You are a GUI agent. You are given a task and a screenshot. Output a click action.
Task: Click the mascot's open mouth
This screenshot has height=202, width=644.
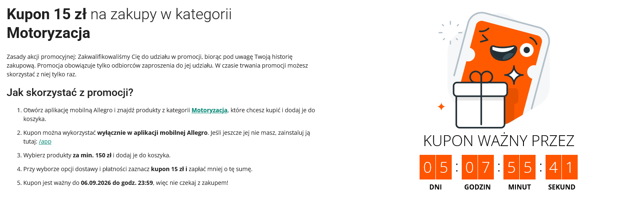pyautogui.click(x=504, y=52)
